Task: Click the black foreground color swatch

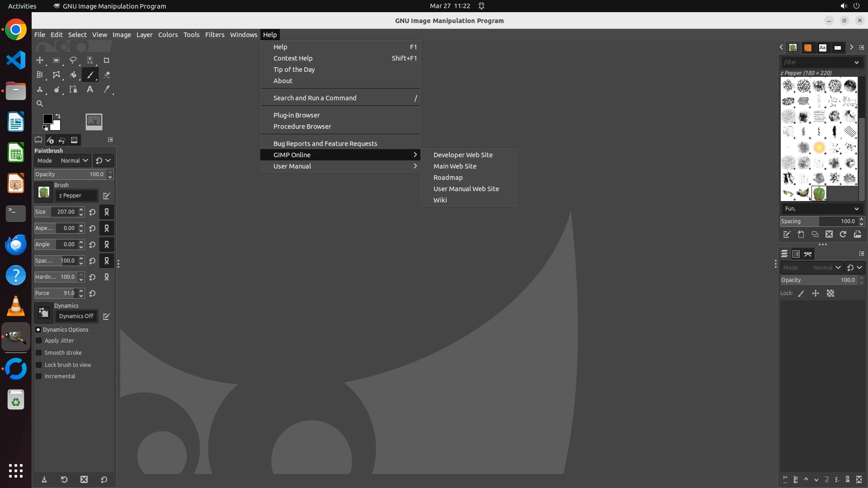Action: (x=47, y=118)
